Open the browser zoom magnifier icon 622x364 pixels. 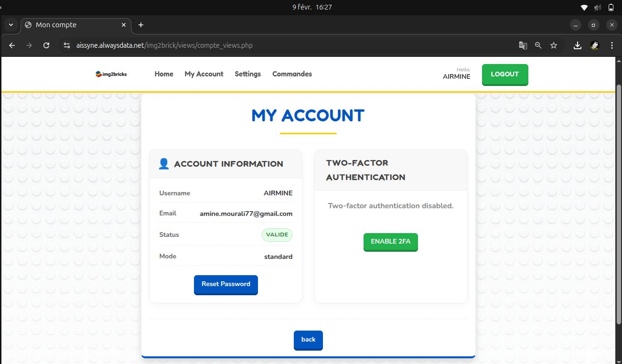pos(538,45)
